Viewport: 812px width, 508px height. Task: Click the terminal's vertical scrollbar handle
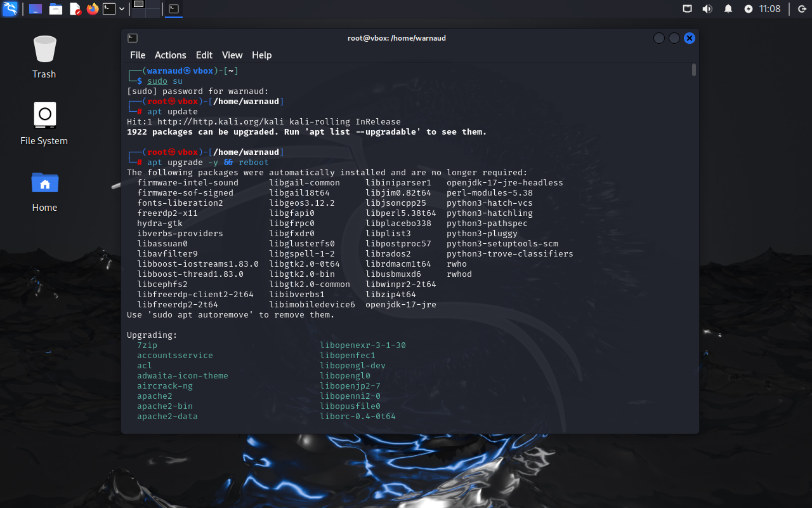[x=694, y=70]
